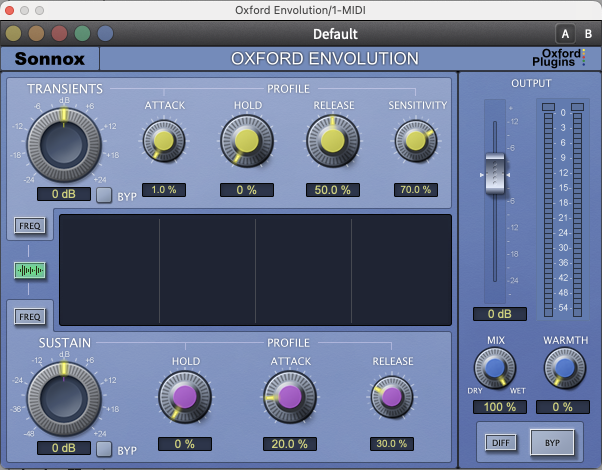Click the Sustain Attack 20.0 % value field
This screenshot has height=470, width=602.
290,444
